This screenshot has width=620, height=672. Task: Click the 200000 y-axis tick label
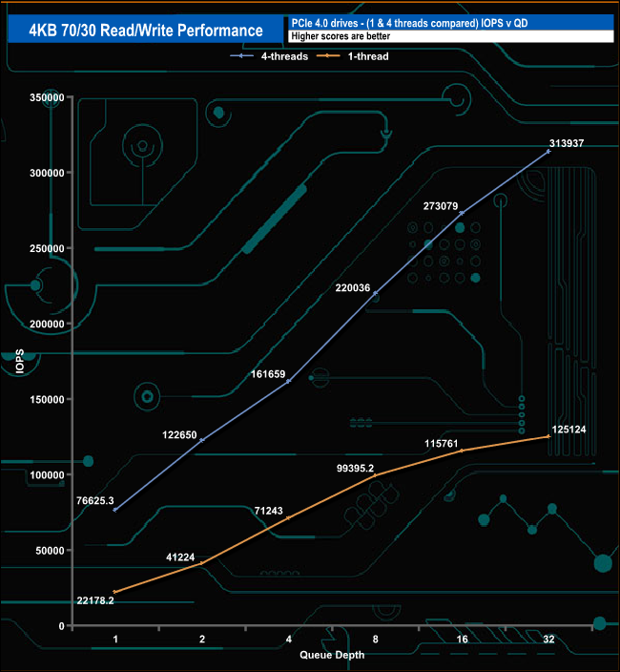(x=47, y=324)
